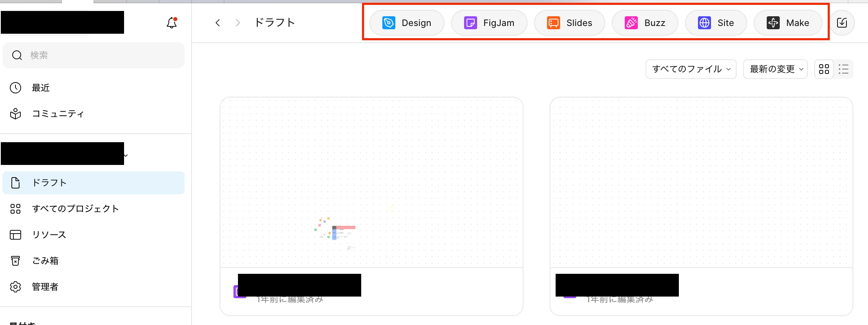Focus the 検索 search field
The width and height of the screenshot is (868, 325).
point(94,55)
